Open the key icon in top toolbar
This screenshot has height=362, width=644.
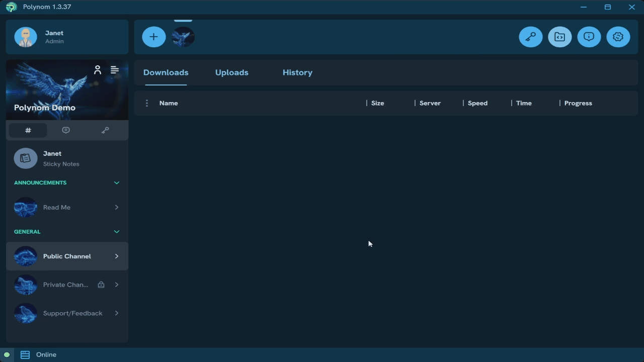click(x=530, y=37)
